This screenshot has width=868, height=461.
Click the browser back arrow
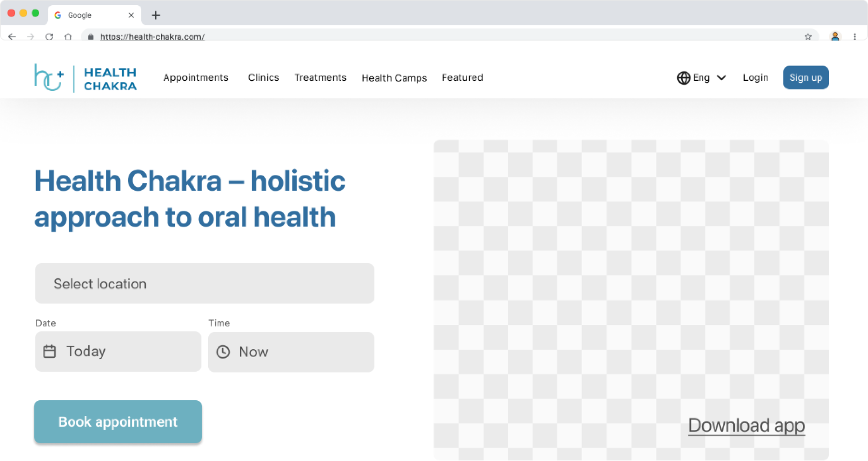tap(12, 37)
